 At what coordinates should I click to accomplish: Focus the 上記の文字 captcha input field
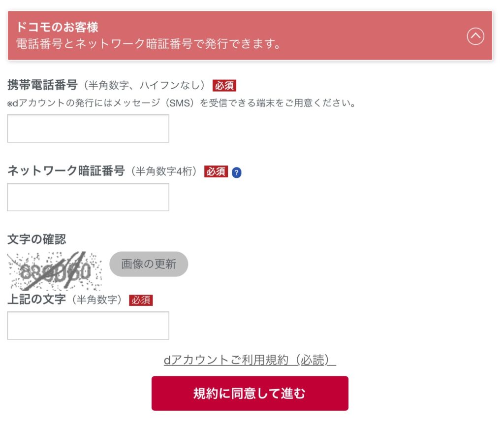click(88, 326)
